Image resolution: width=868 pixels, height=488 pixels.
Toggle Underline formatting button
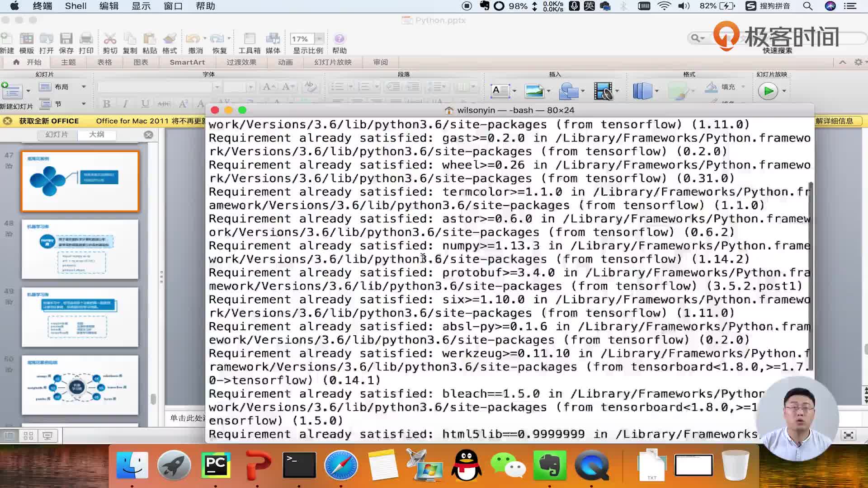pyautogui.click(x=145, y=104)
